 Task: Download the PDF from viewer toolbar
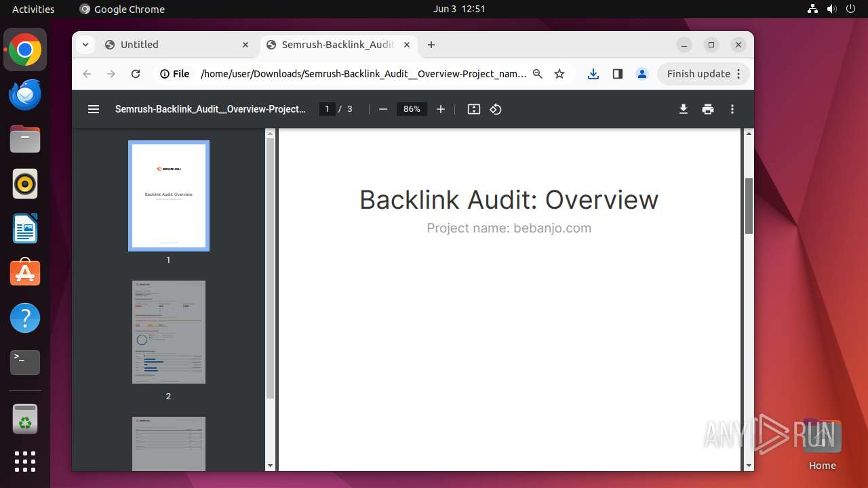tap(684, 109)
